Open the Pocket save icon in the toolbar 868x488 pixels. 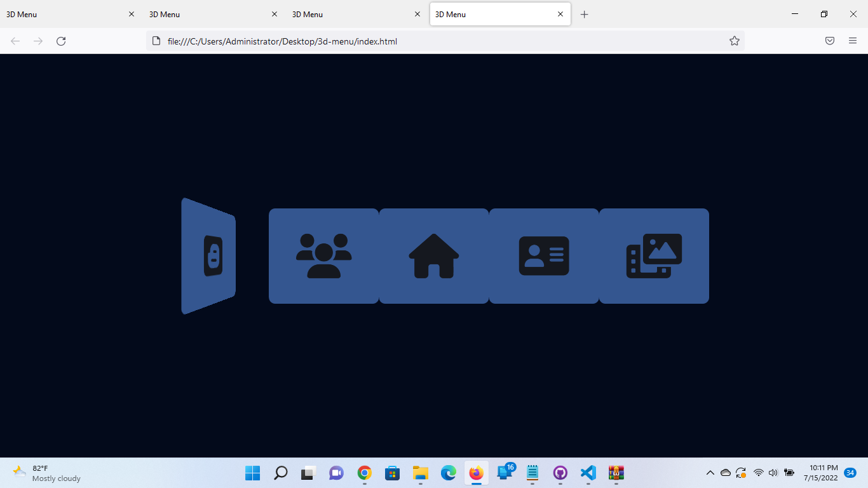point(829,40)
